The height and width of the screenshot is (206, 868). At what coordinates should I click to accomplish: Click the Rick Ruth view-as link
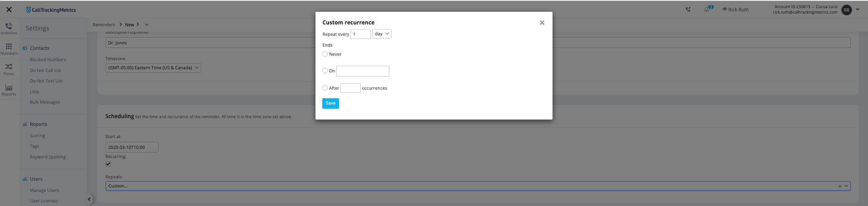tap(735, 10)
